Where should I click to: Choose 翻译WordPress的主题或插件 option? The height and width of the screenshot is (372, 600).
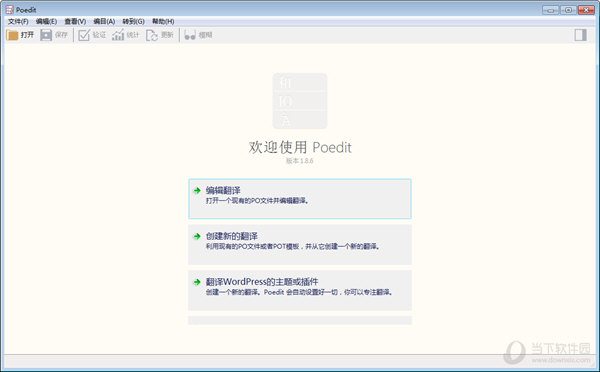point(300,290)
